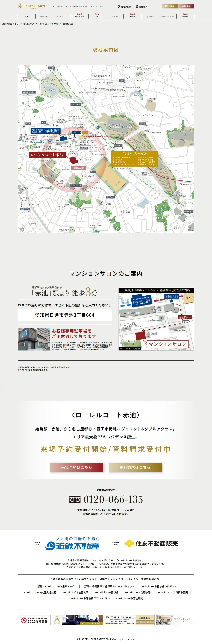The image size is (212, 644).
Task: Click the 近鉄不動産トップ breadcrumb
Action: (x=10, y=24)
